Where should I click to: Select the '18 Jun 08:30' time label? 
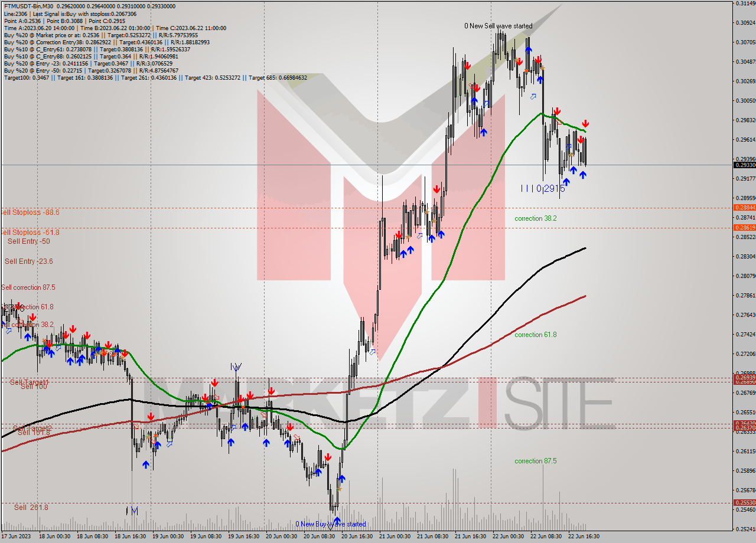coord(93,537)
